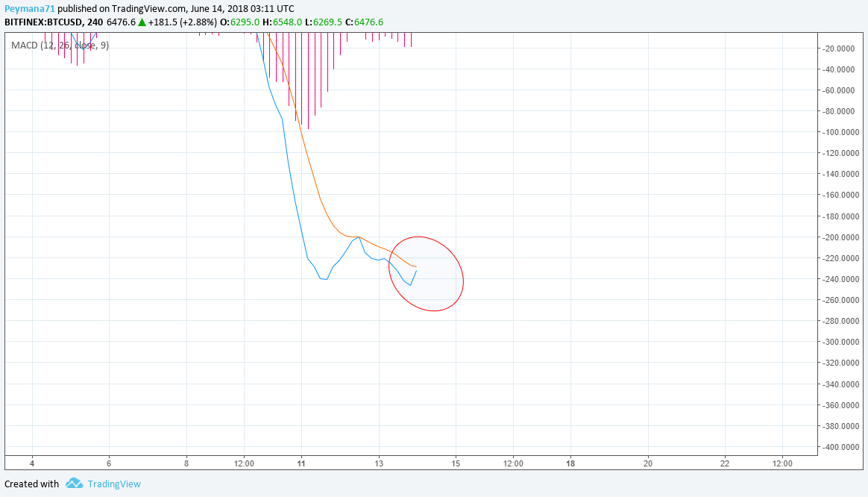
Task: Click date label 20 on time axis
Action: 648,463
